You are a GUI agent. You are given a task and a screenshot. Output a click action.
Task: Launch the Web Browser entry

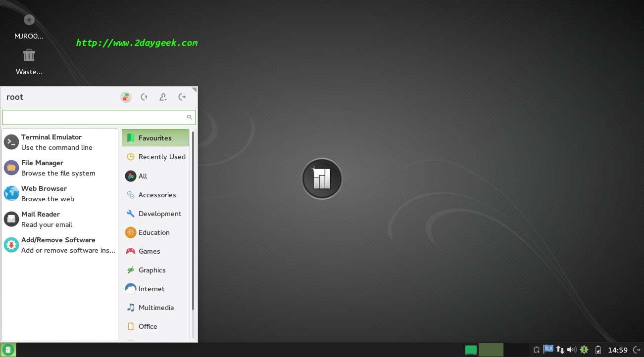(x=59, y=193)
